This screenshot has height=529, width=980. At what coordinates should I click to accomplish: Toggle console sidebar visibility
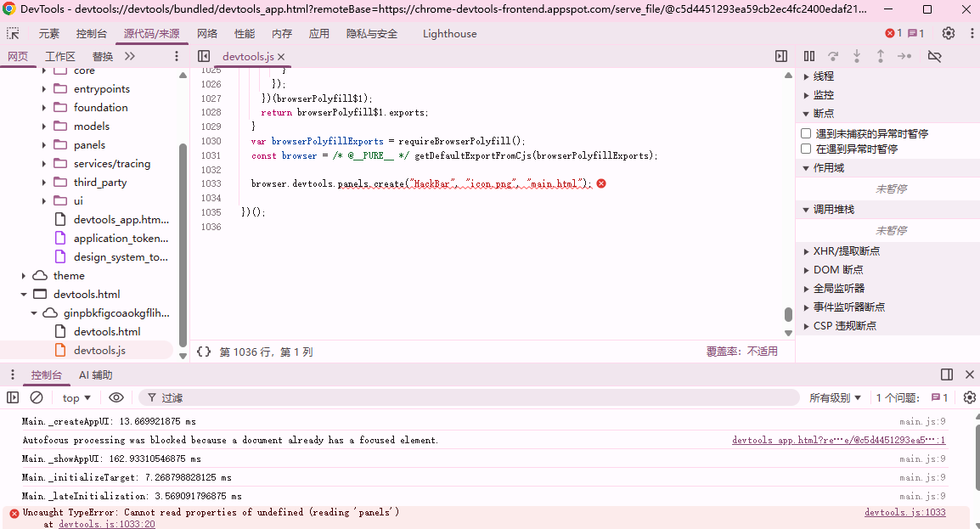pyautogui.click(x=13, y=398)
